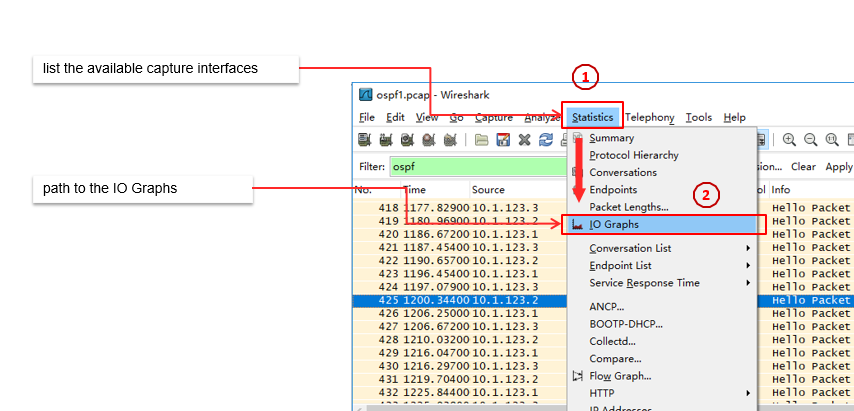Click the Wireshark fin title bar icon
The height and width of the screenshot is (411, 854).
(365, 95)
